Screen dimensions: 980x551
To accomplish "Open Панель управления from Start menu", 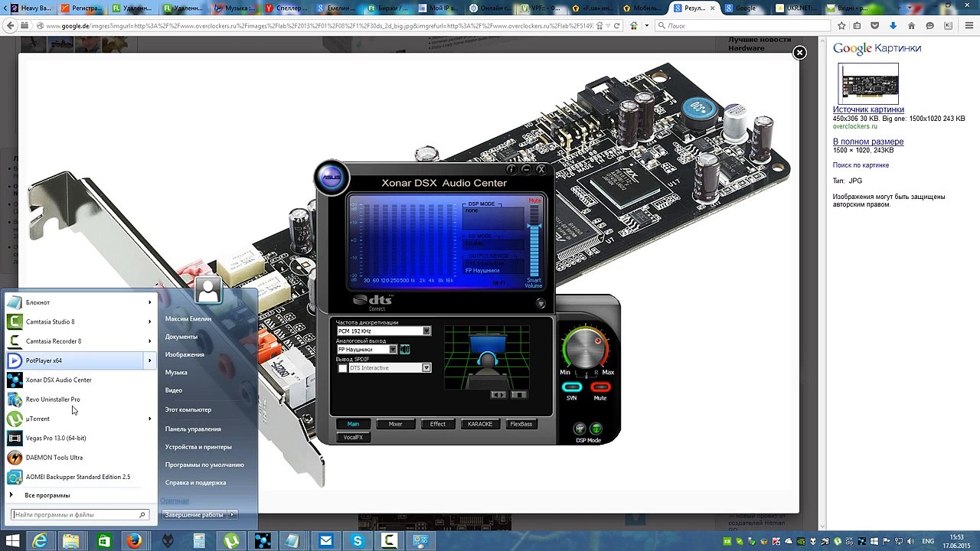I will pyautogui.click(x=193, y=429).
